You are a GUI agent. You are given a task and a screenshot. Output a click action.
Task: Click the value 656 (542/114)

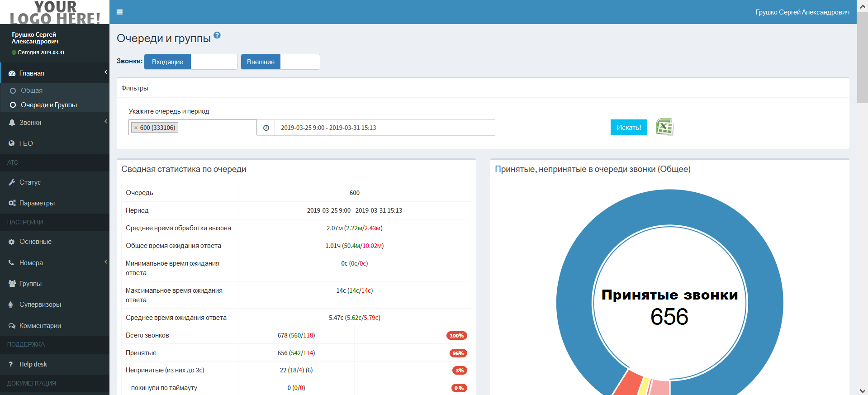296,353
